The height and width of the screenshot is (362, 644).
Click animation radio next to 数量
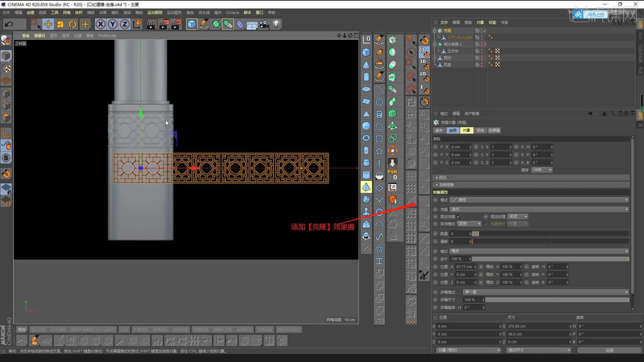coord(435,234)
